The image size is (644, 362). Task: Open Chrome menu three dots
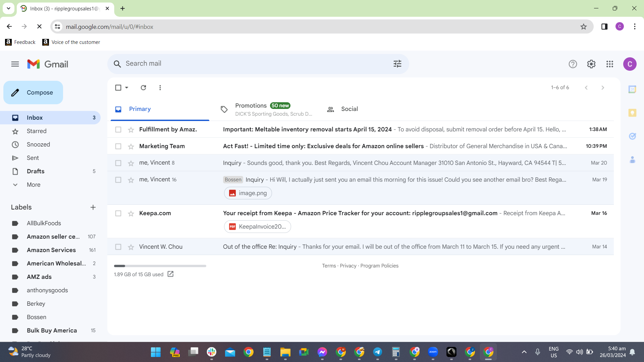click(635, 26)
